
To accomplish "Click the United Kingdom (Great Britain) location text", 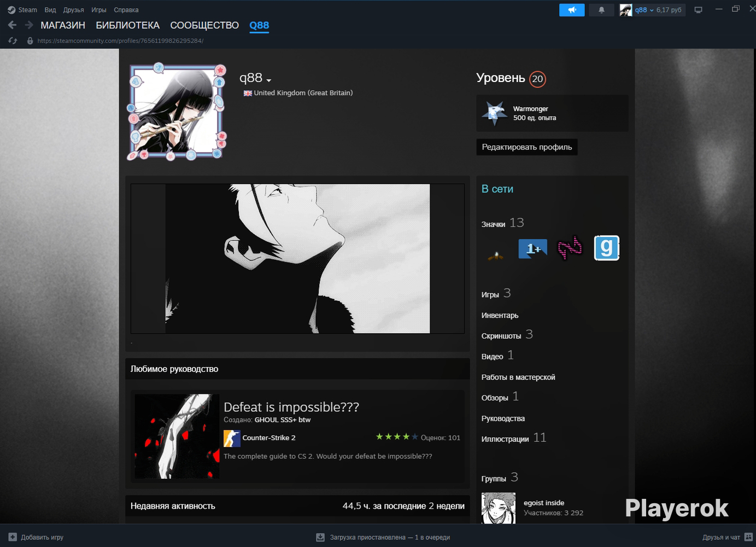I will point(303,93).
